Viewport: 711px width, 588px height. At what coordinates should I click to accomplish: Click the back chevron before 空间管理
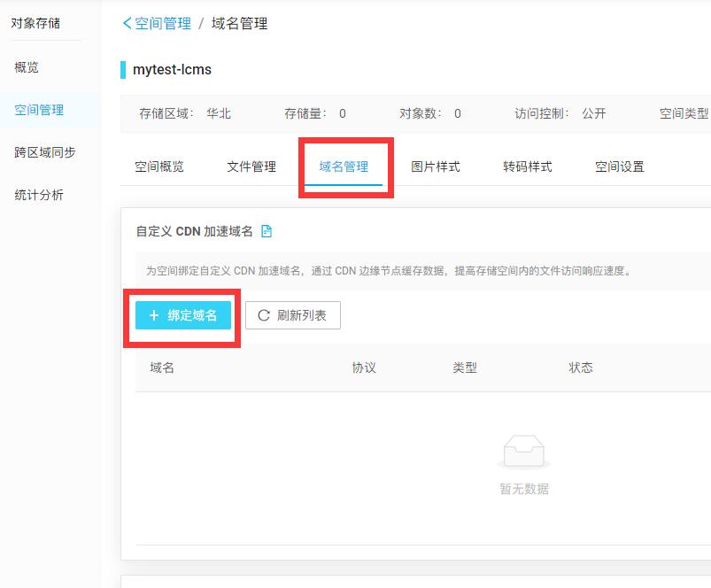coord(127,23)
